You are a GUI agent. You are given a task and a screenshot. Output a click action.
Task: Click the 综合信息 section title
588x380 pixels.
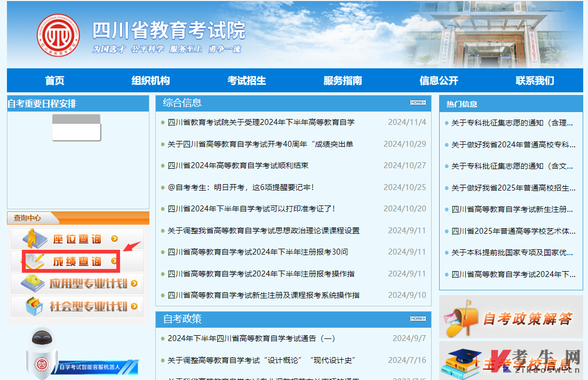tap(182, 103)
